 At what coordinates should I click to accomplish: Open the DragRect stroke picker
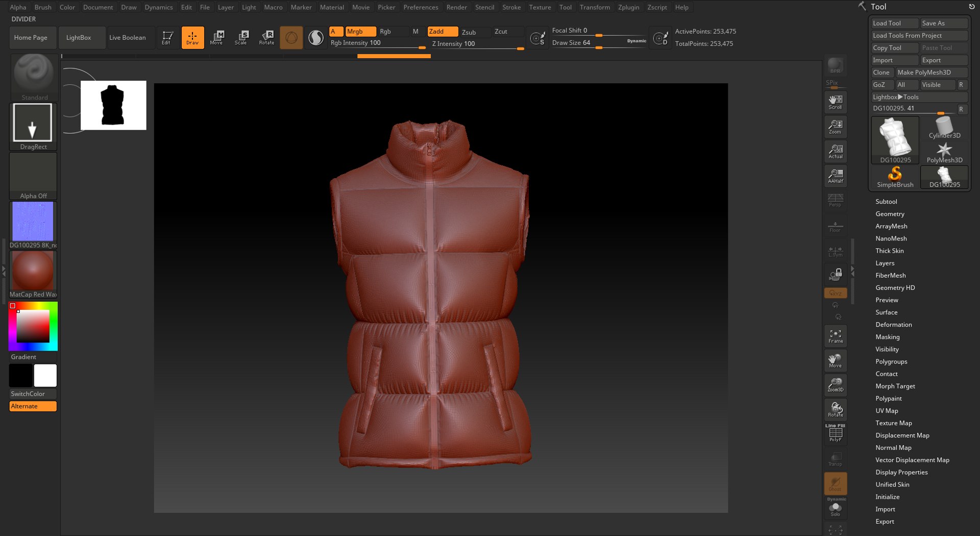pos(33,127)
